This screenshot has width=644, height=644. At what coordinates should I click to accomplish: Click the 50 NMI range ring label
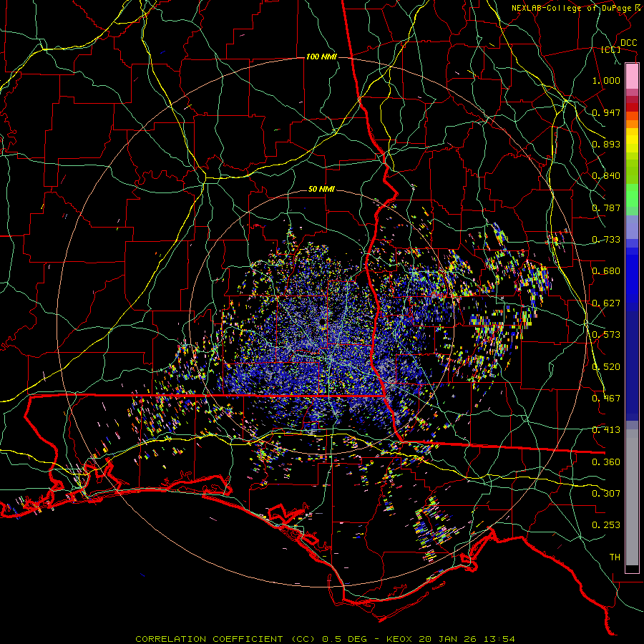321,190
